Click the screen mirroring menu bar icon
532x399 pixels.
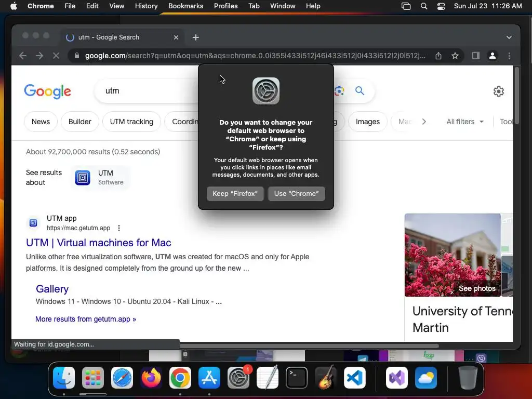coord(406,6)
